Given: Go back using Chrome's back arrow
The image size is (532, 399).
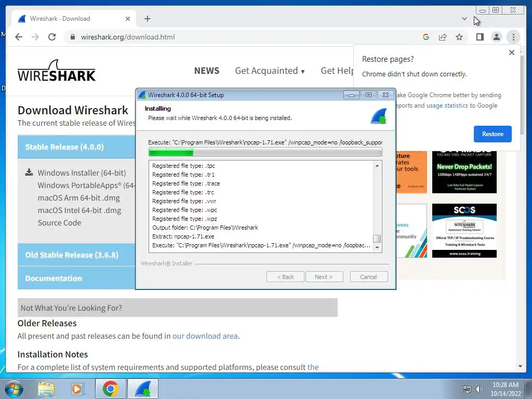Looking at the screenshot, I should (19, 37).
